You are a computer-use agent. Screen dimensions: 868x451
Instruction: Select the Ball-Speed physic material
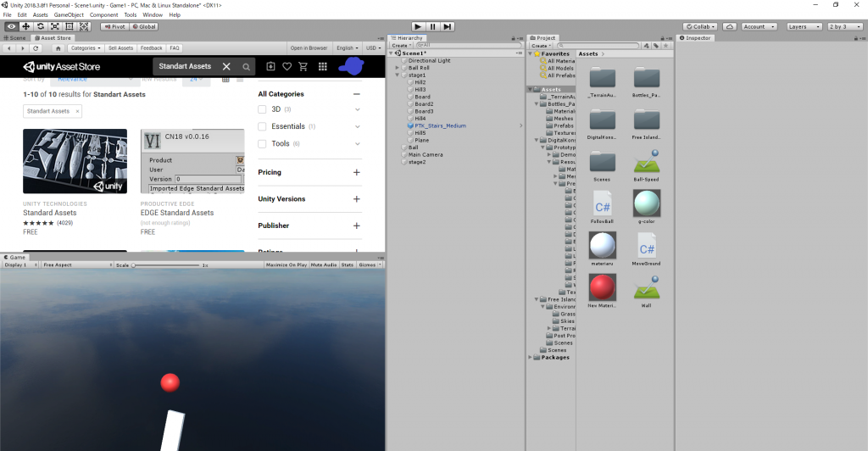(x=647, y=165)
